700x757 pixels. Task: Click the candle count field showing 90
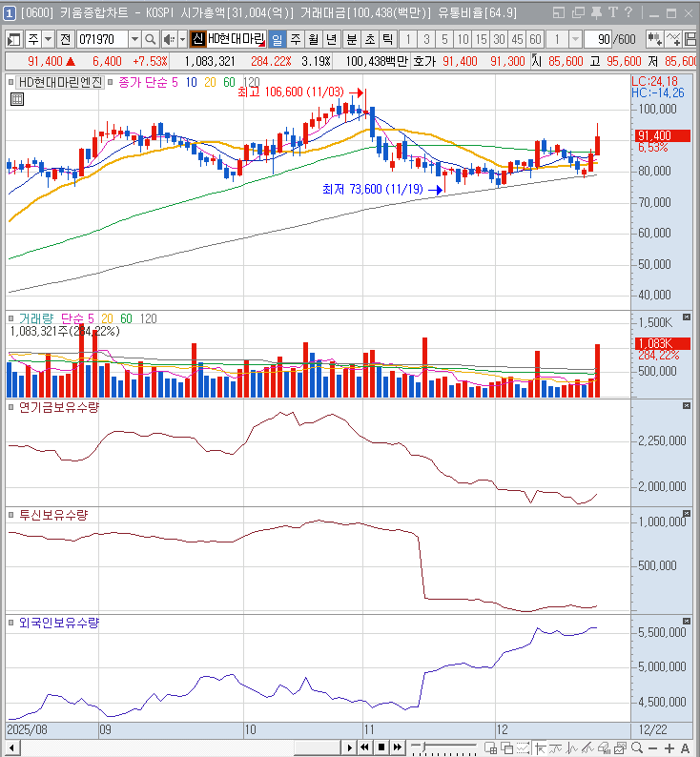click(x=603, y=39)
